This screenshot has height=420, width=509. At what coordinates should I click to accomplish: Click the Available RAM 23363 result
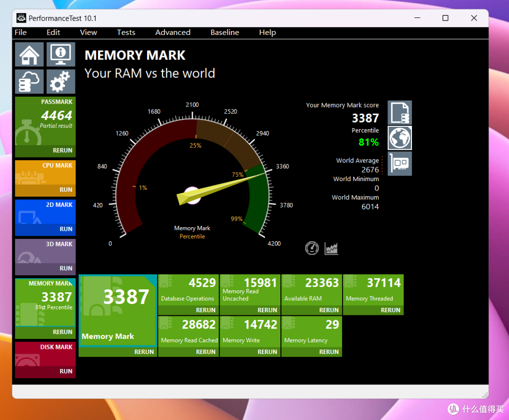[312, 290]
